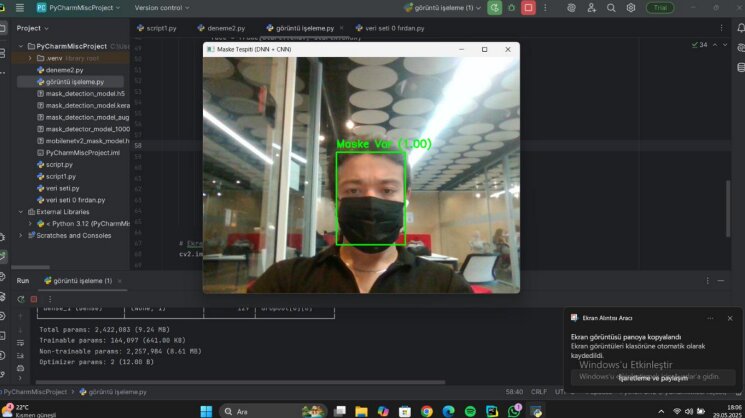This screenshot has width=745, height=418.
Task: Click Spotify icon in the taskbar
Action: pos(470,411)
